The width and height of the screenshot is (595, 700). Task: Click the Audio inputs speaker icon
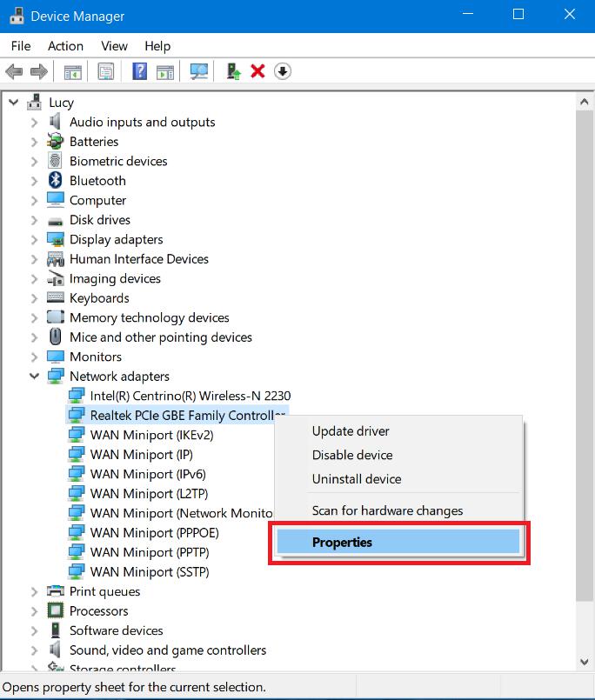point(55,122)
